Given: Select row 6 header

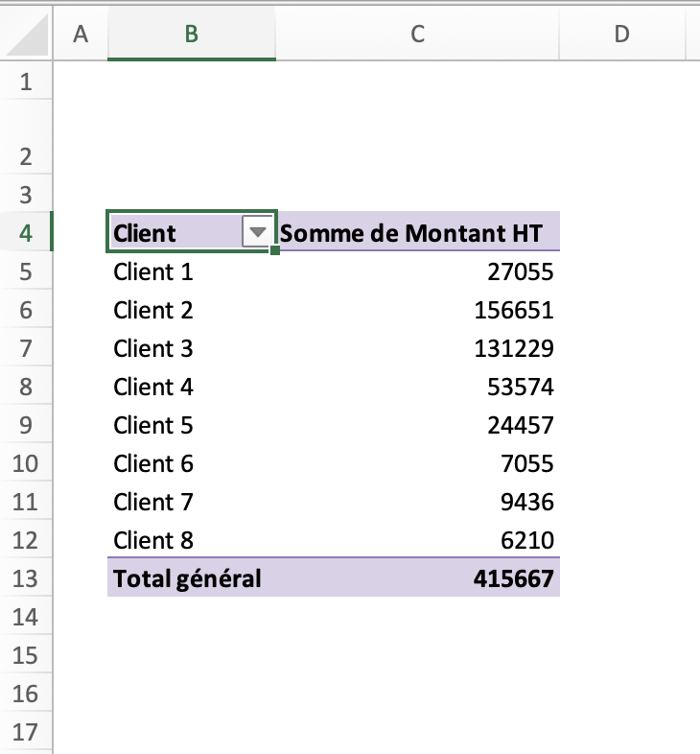Looking at the screenshot, I should (26, 310).
